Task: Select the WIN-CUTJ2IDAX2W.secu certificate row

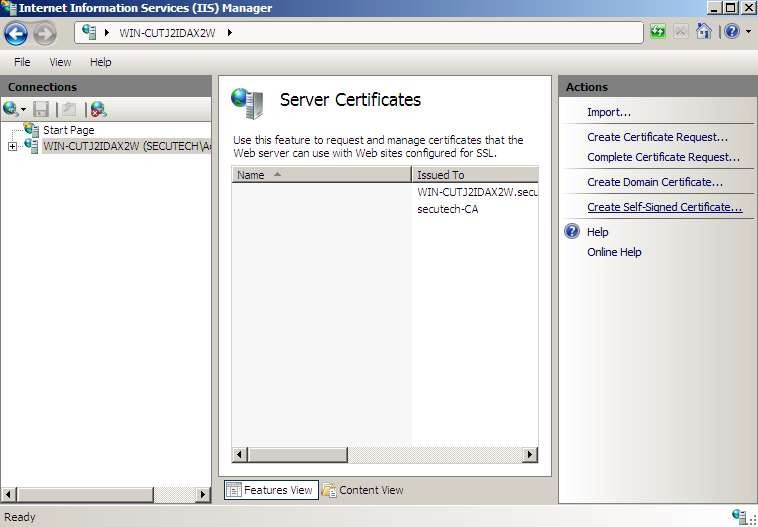Action: click(385, 192)
